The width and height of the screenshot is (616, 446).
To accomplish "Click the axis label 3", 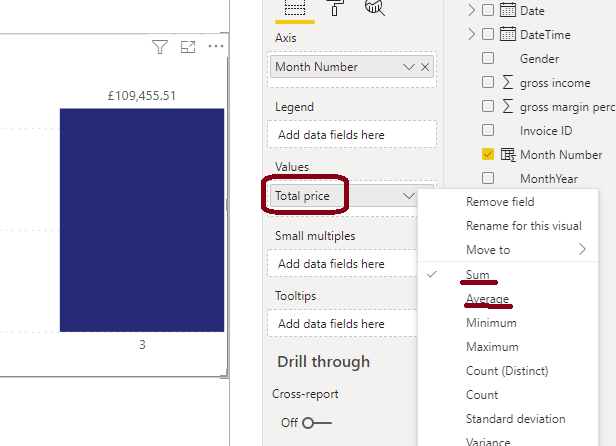I will click(142, 345).
